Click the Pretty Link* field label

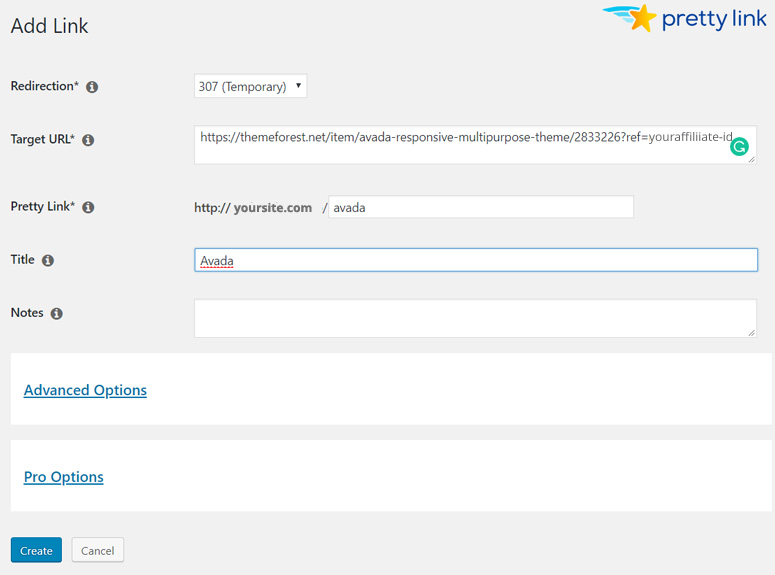[43, 206]
